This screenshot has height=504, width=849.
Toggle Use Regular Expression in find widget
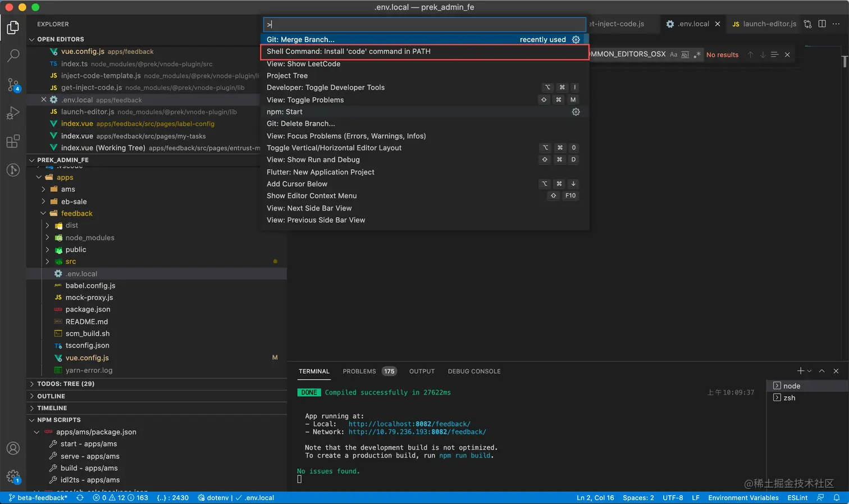pyautogui.click(x=697, y=54)
